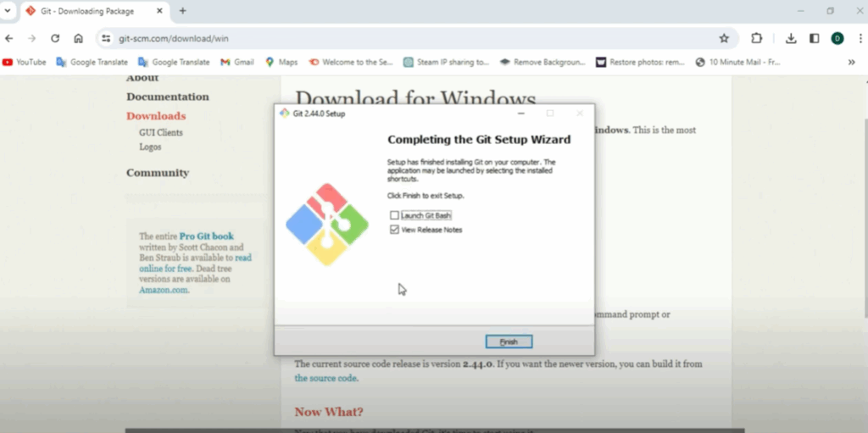Check the Launch Git Bash checkbox
This screenshot has height=433, width=868.
click(x=394, y=216)
